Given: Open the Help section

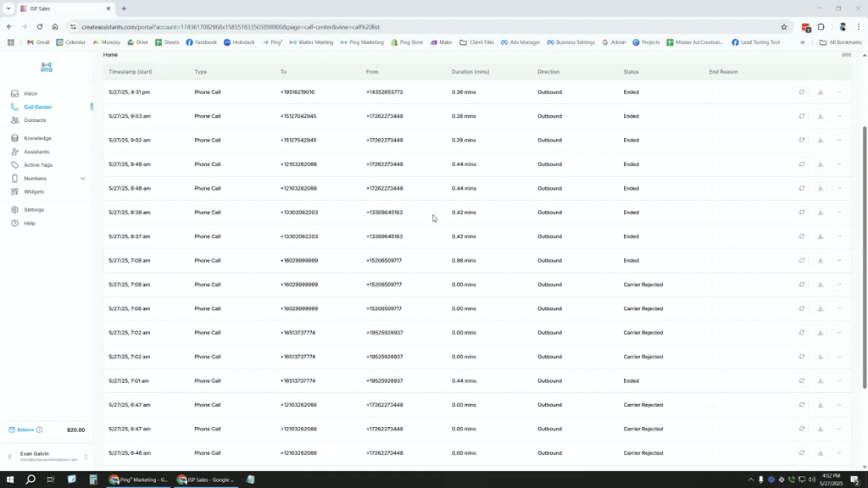Looking at the screenshot, I should pyautogui.click(x=31, y=223).
